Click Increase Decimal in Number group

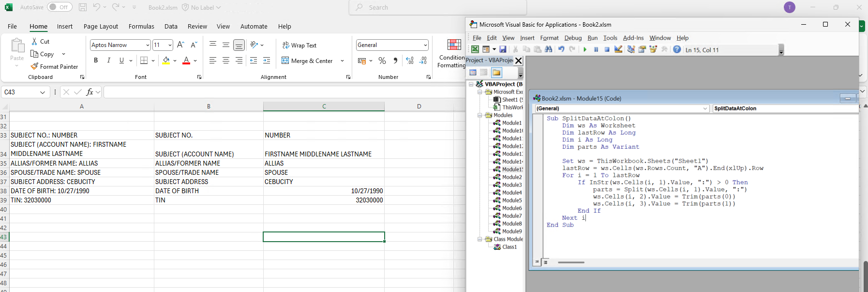pos(410,61)
